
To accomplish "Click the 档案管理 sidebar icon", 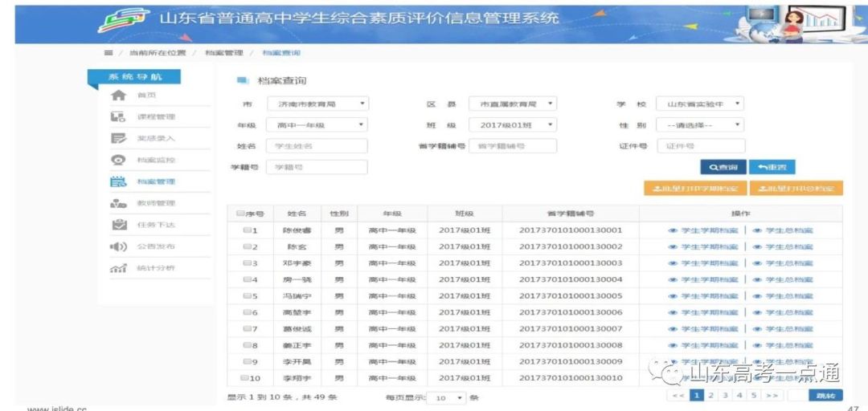I will pos(118,181).
